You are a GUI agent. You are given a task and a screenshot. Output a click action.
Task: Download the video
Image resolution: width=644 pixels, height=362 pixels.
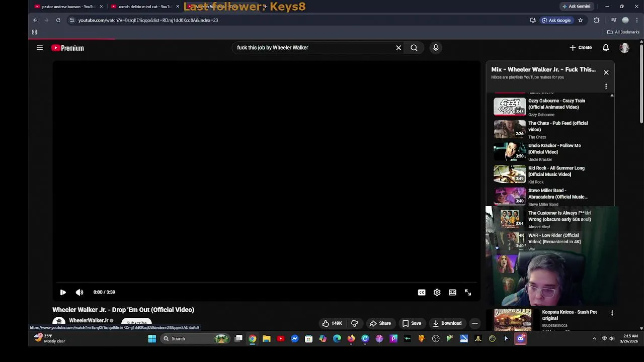pyautogui.click(x=447, y=323)
